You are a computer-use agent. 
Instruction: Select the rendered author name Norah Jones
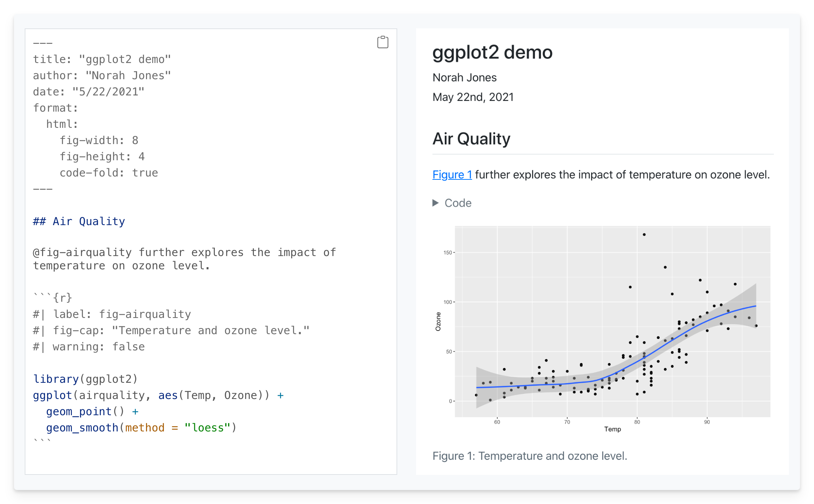[464, 77]
